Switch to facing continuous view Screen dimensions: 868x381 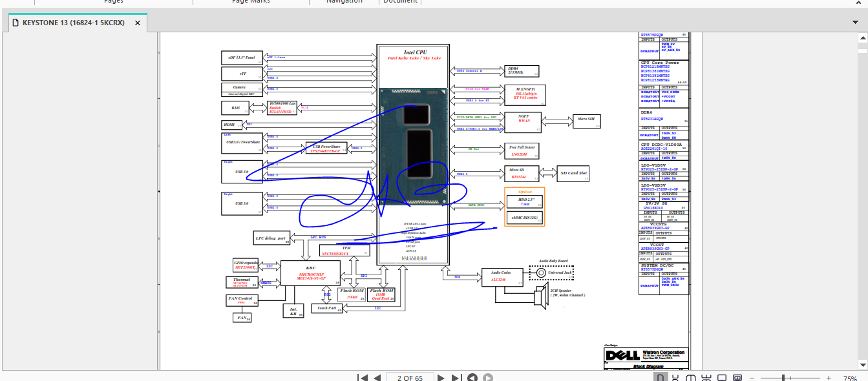pos(706,378)
